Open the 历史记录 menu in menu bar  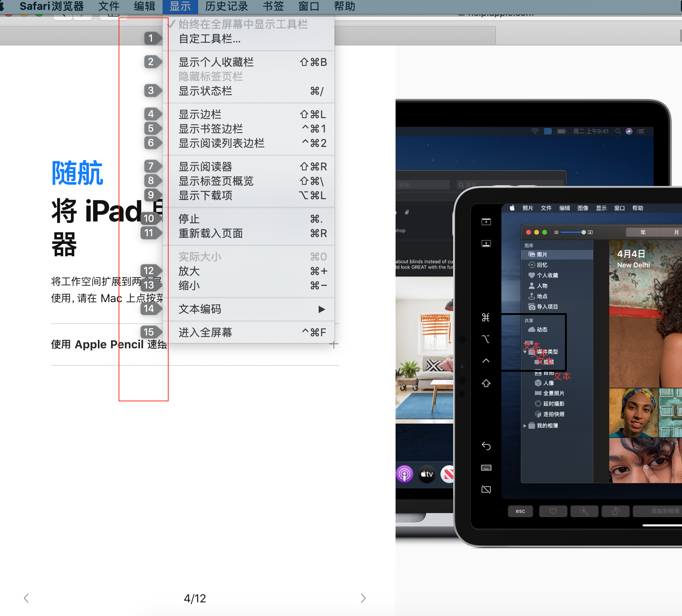[226, 6]
